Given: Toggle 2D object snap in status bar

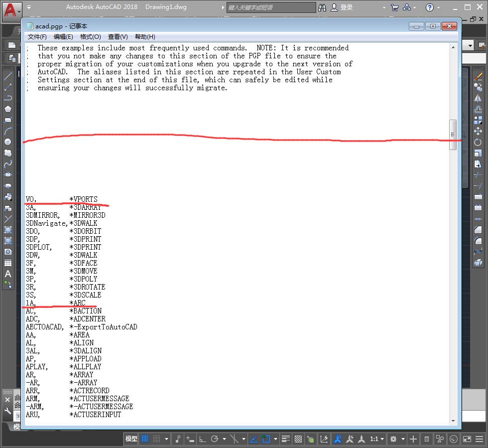Looking at the screenshot, I should pos(266,439).
